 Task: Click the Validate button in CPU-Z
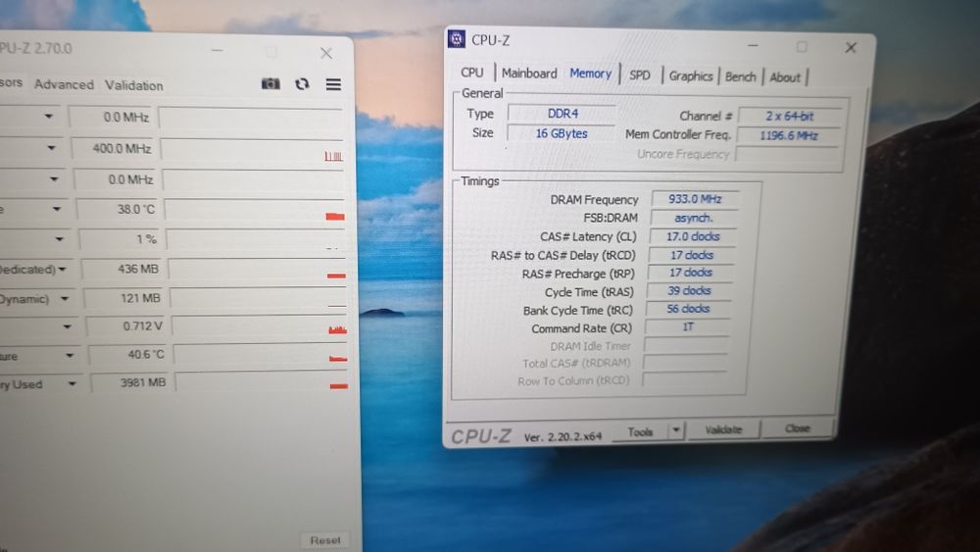point(723,429)
